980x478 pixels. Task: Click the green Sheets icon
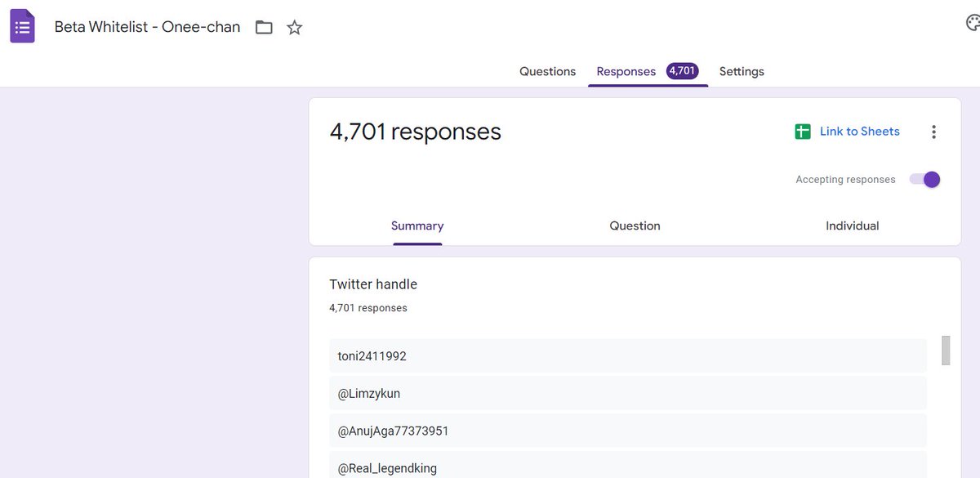click(803, 132)
